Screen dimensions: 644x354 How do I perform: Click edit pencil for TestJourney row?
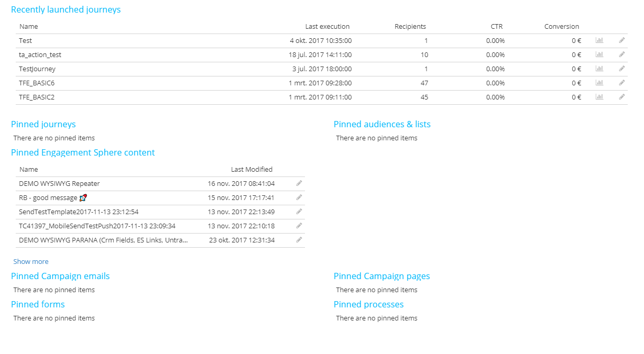click(x=622, y=69)
